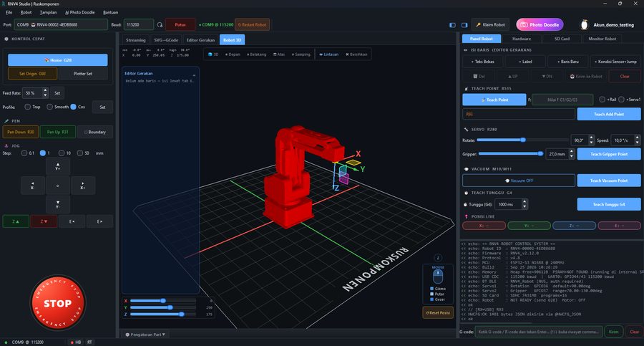Select the Atas top view
This screenshot has height=346, width=644.
(x=279, y=54)
